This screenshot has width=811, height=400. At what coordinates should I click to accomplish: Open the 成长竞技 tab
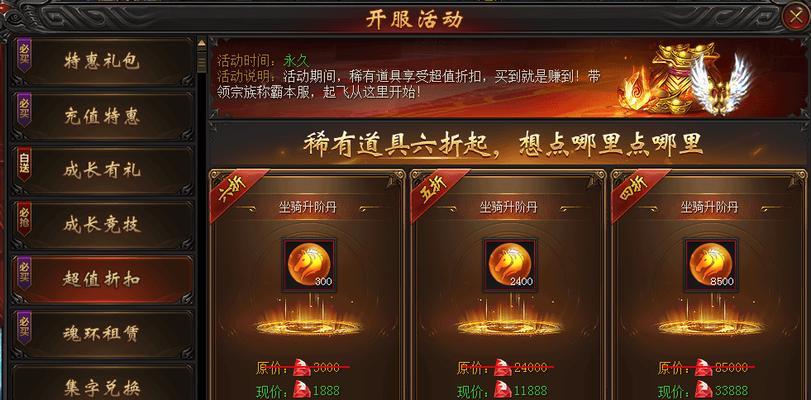coord(102,225)
